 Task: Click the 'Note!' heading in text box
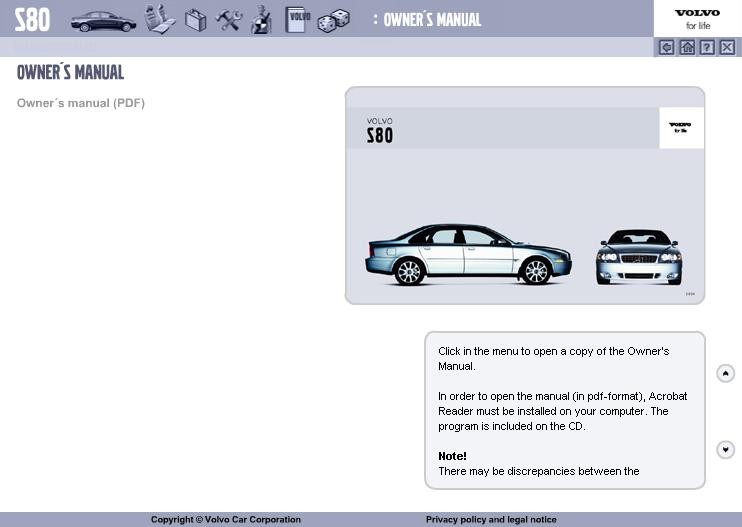point(452,456)
